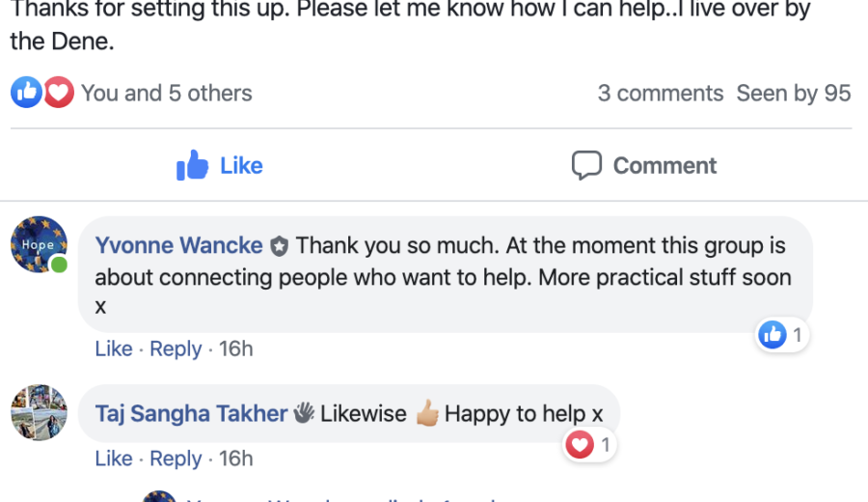Open Taj Sangha Takher's profile name link
Viewport: 868px width, 502px height.
pyautogui.click(x=191, y=414)
